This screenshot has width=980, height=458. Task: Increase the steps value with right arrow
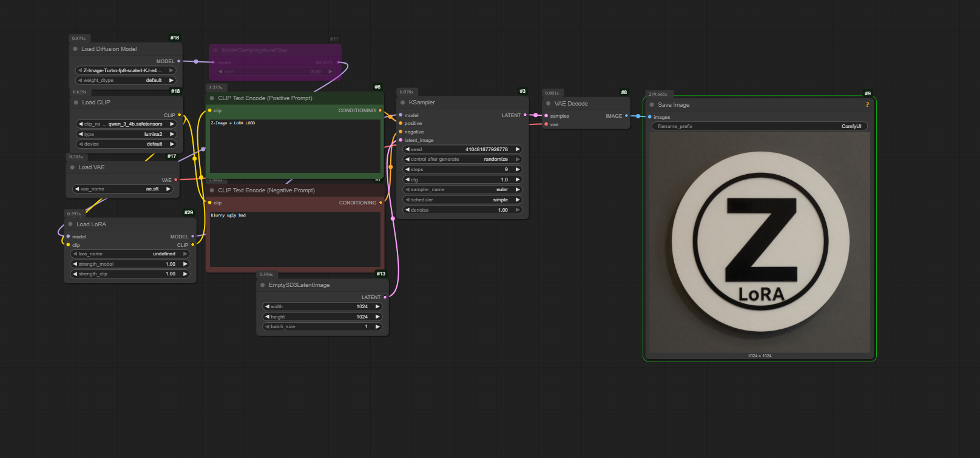tap(518, 169)
